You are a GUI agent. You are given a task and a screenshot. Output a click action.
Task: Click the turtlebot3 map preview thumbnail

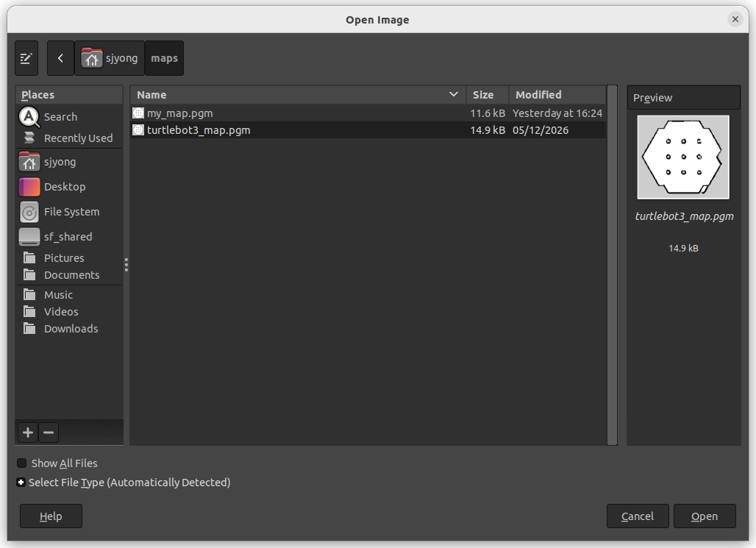(683, 157)
